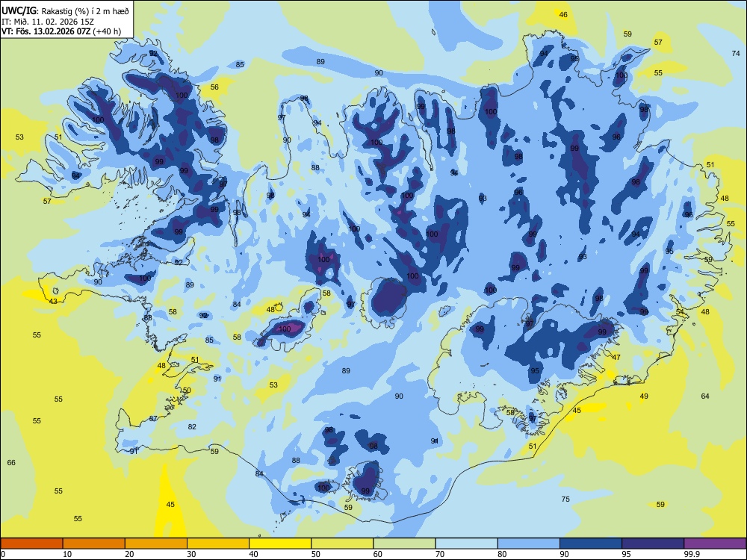The height and width of the screenshot is (560, 747).
Task: Click the 40–50 bright yellow legend swatch
Action: pos(280,544)
